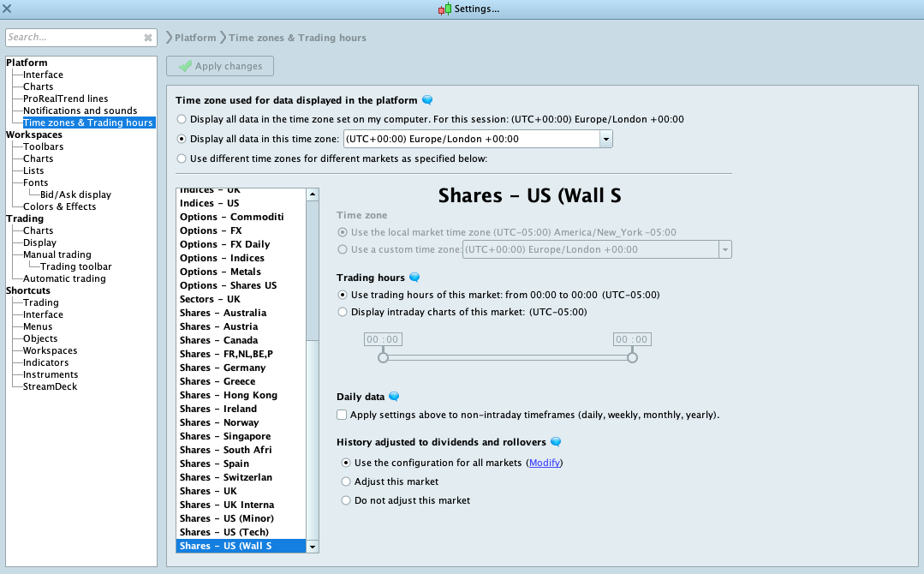The height and width of the screenshot is (574, 924).
Task: Click the Daily data help bubble icon
Action: click(x=394, y=397)
